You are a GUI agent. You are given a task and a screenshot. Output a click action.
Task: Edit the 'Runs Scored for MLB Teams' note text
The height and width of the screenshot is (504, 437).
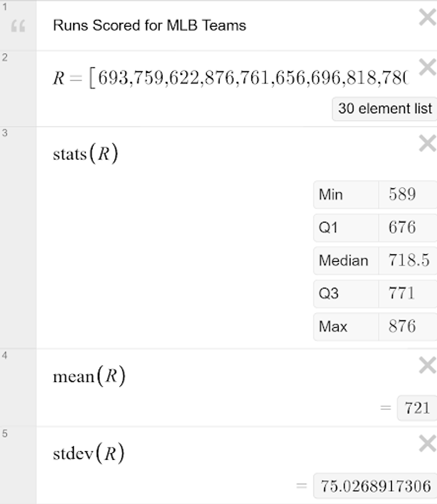[x=149, y=25]
